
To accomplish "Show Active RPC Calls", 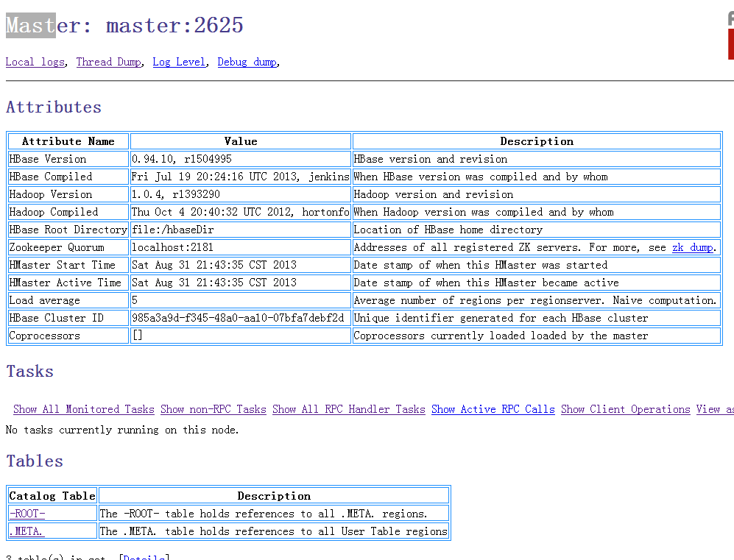I will (493, 409).
